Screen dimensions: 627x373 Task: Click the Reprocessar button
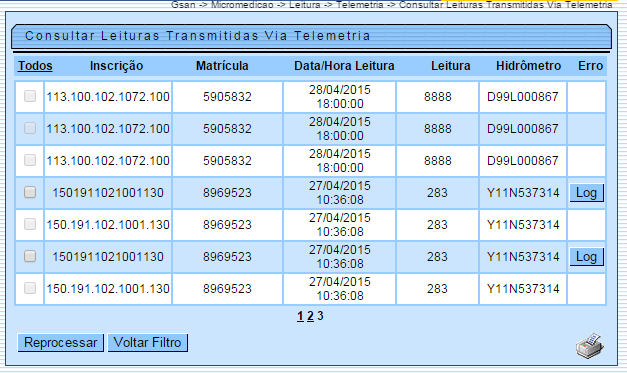pos(61,343)
